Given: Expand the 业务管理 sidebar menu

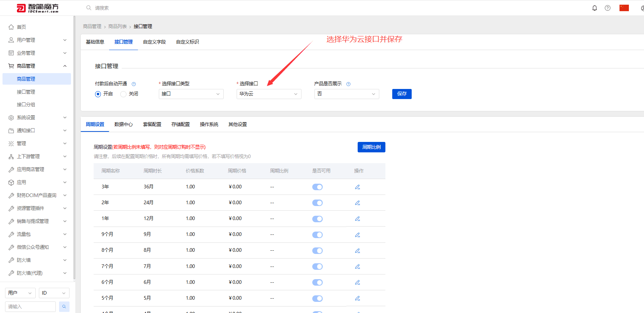Looking at the screenshot, I should 37,53.
